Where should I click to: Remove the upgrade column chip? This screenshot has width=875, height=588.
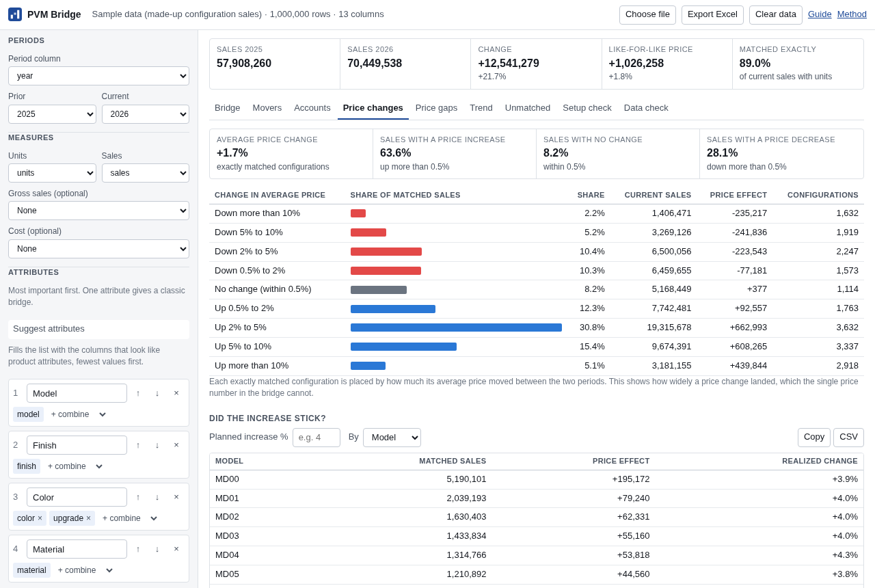(88, 518)
